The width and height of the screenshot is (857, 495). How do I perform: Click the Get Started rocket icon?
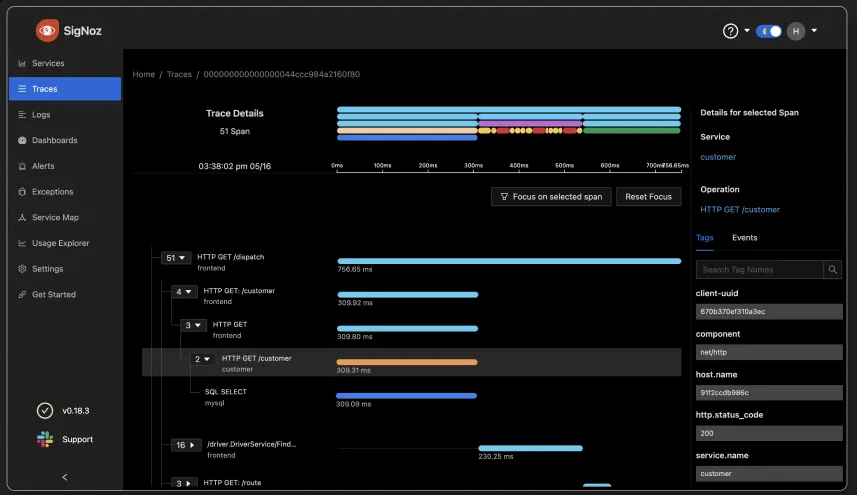coord(22,294)
